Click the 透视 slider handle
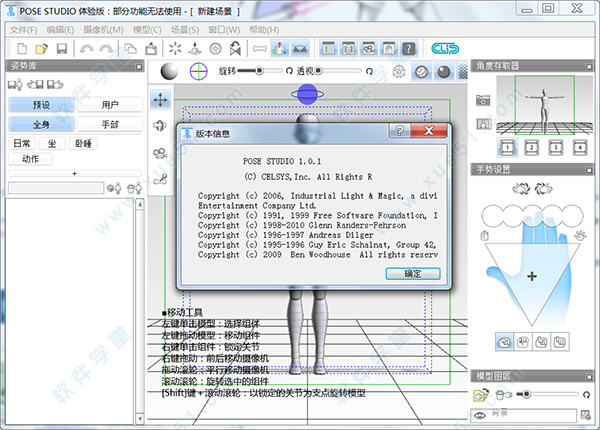Viewport: 600px width, 430px height. 318,71
